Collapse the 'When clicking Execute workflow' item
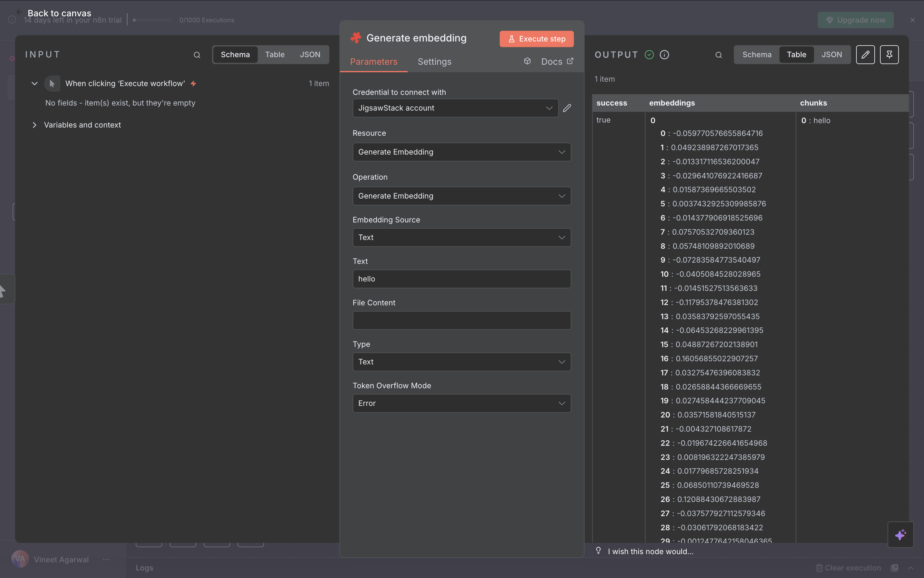The image size is (924, 578). click(35, 83)
